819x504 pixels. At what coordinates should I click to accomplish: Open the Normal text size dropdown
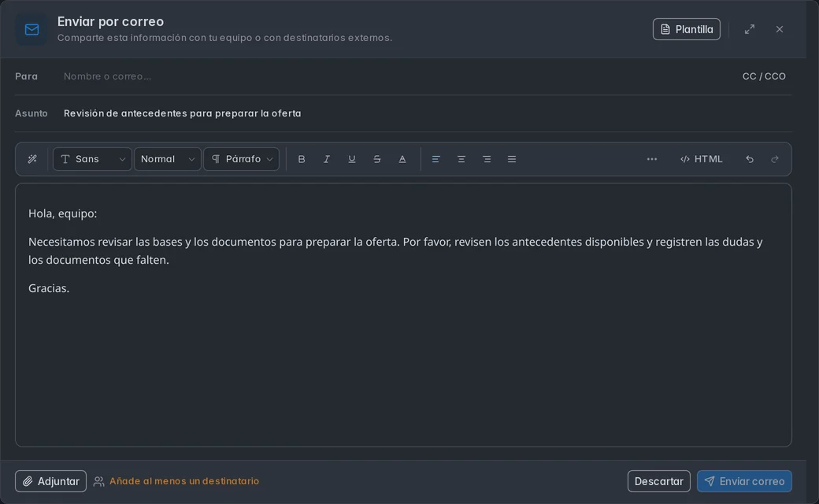168,159
